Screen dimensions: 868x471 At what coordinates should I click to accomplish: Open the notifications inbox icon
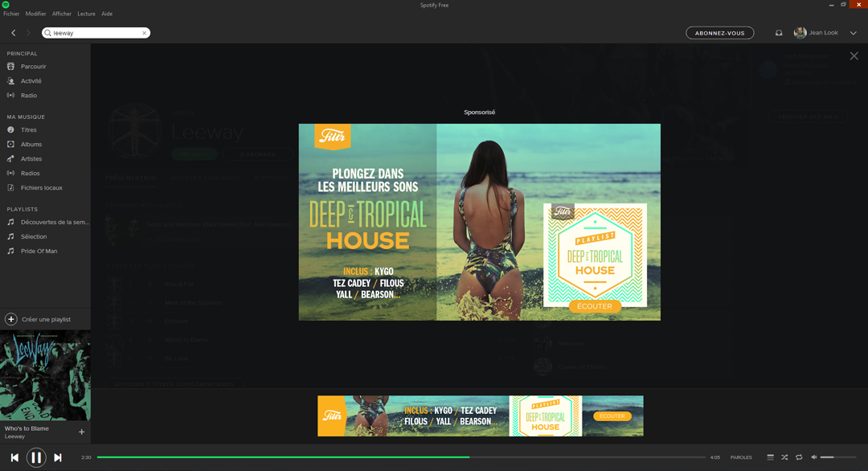coord(778,33)
